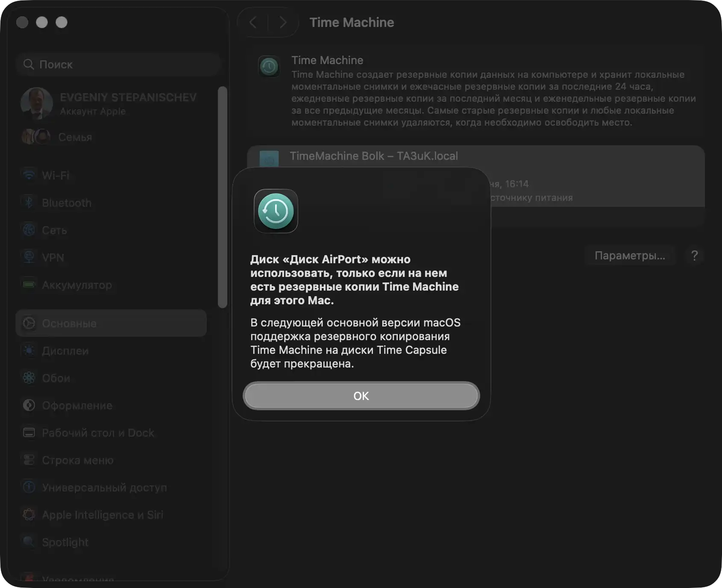
Task: Go forward with the right chevron arrow
Action: 283,22
